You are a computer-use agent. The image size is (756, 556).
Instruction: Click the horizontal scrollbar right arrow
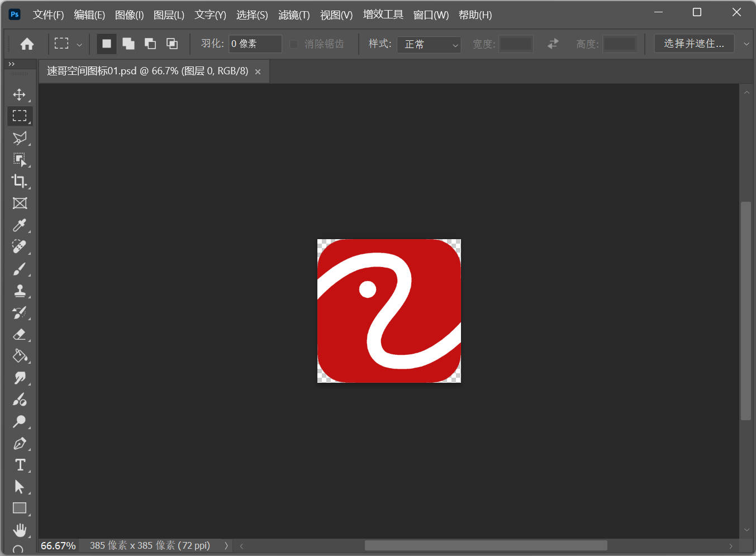pos(731,546)
